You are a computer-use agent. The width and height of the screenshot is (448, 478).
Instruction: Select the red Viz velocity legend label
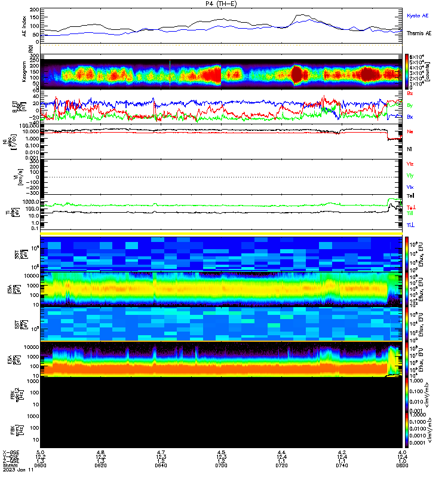pos(410,164)
